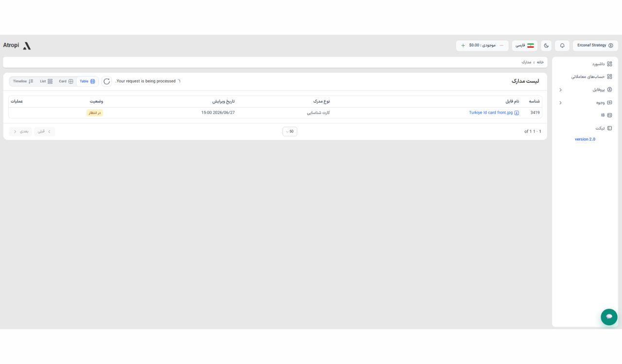The width and height of the screenshot is (622, 364).
Task: Click the "1 - 1 of 1" record count
Action: pyautogui.click(x=533, y=132)
